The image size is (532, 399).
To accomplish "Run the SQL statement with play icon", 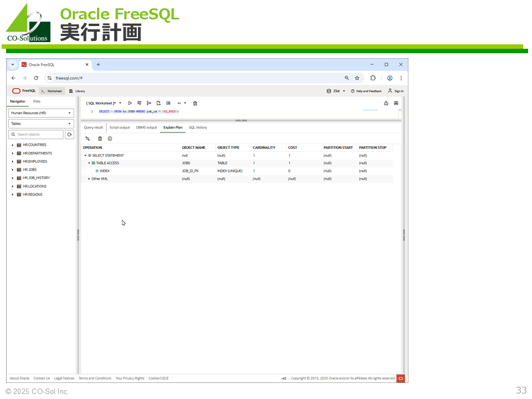I will pyautogui.click(x=130, y=103).
